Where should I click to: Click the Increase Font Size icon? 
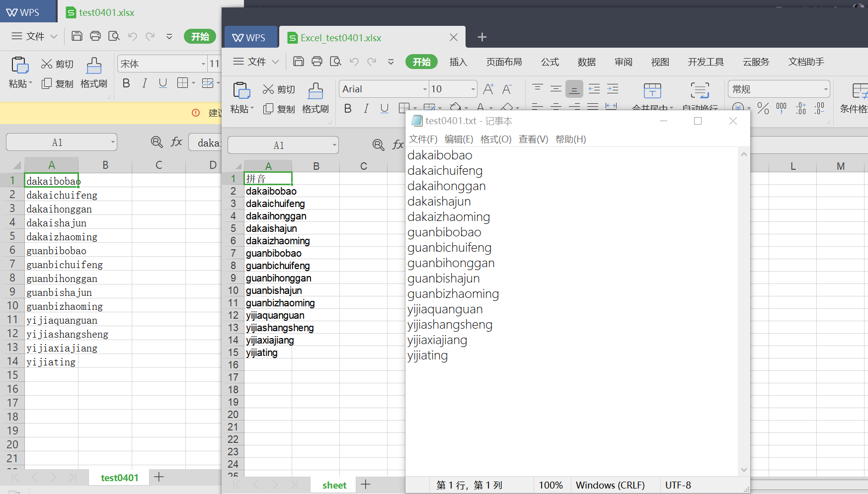click(488, 88)
